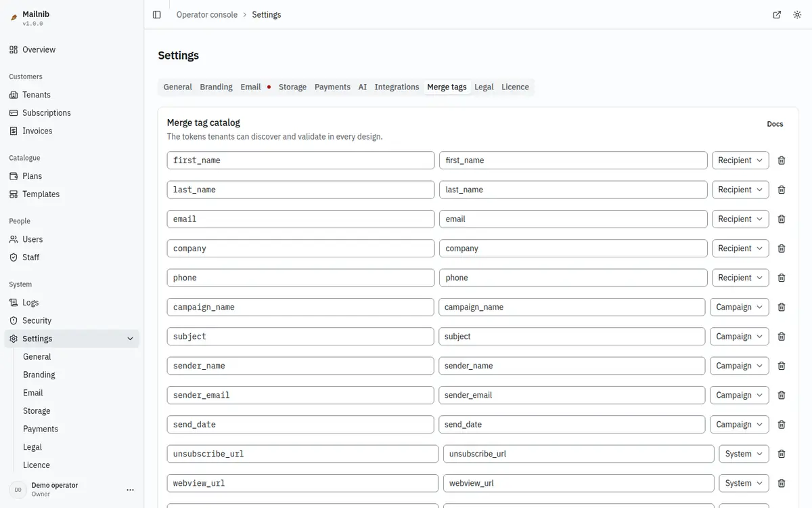The width and height of the screenshot is (812, 508).
Task: Delete the unsubscribe_url merge tag
Action: 782,454
